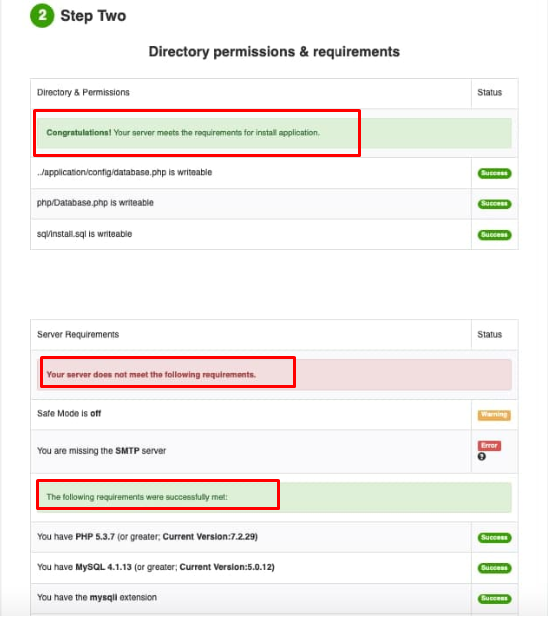Click the Status header in server requirements table
548x617 pixels.
[489, 334]
